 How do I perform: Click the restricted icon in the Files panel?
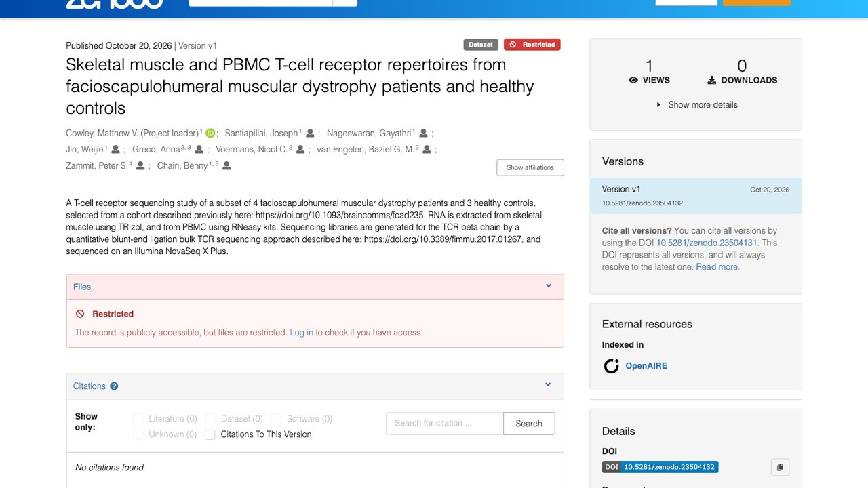80,314
